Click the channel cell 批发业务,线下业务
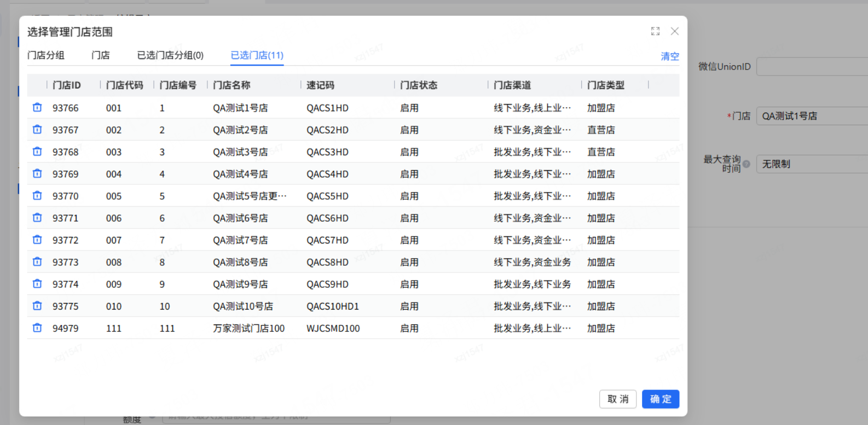Screen dimensions: 868x425 533,284
